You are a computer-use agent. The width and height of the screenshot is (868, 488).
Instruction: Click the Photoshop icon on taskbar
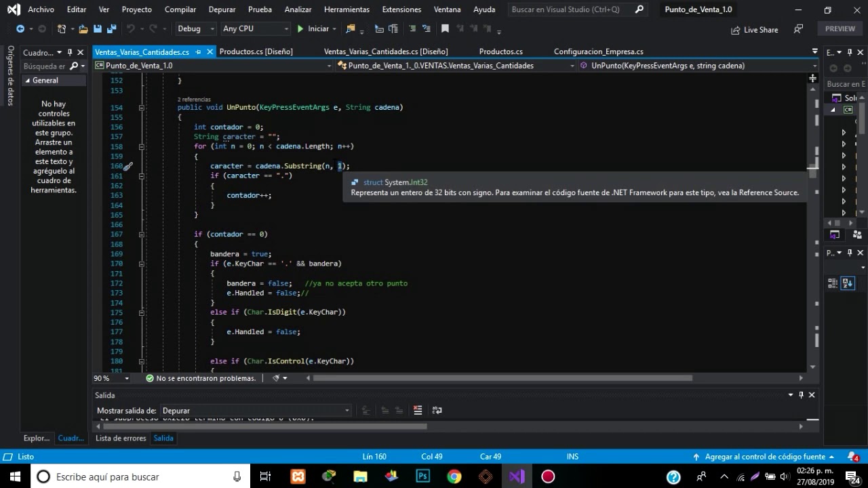coord(423,476)
